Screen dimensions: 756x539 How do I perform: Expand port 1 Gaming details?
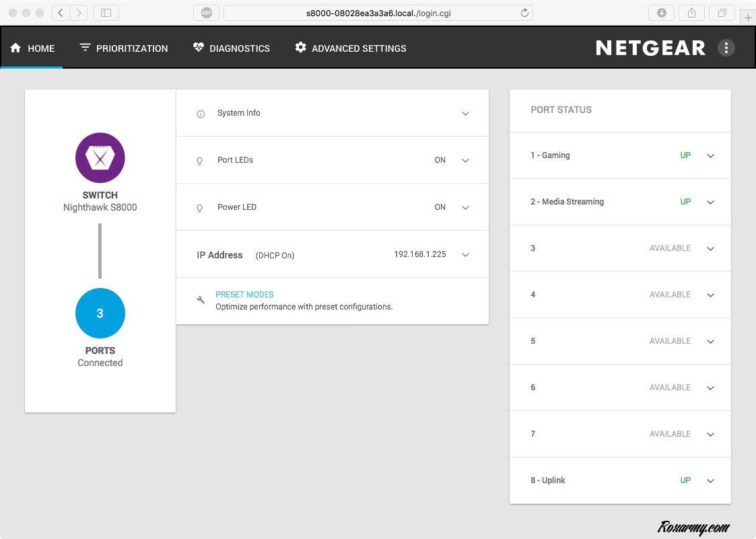pyautogui.click(x=710, y=156)
